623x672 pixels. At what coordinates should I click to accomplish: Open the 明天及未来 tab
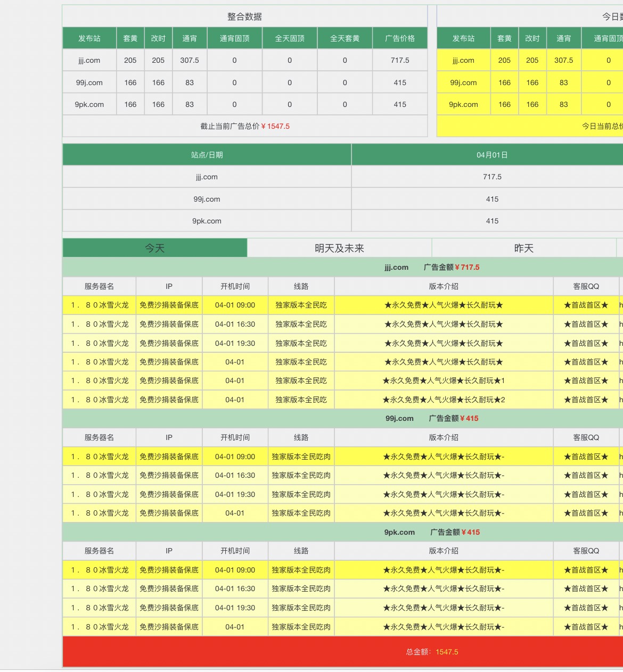tap(339, 248)
